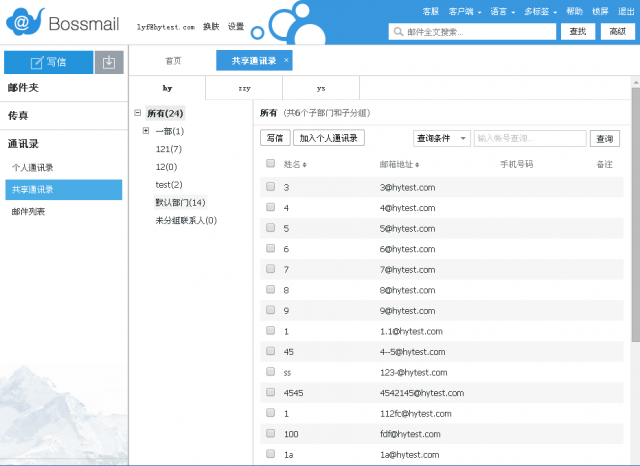Open the 客户端 dropdown menu
The image size is (640, 466).
pos(464,11)
